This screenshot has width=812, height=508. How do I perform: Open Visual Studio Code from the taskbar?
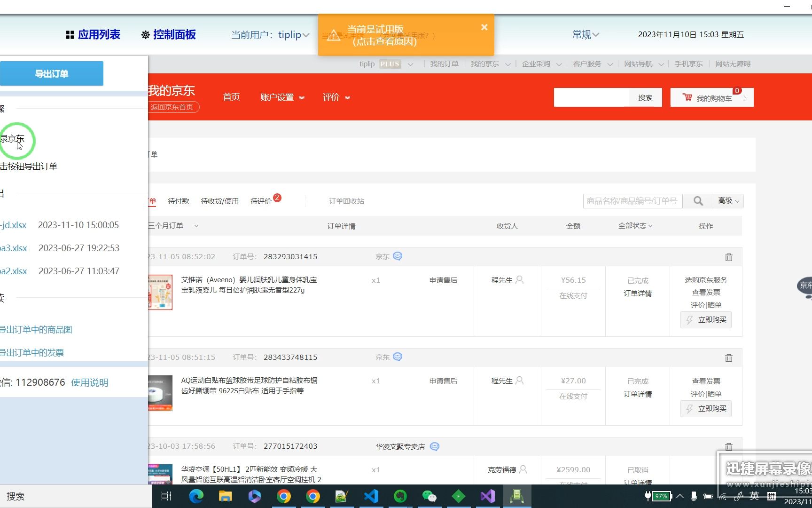(x=371, y=496)
